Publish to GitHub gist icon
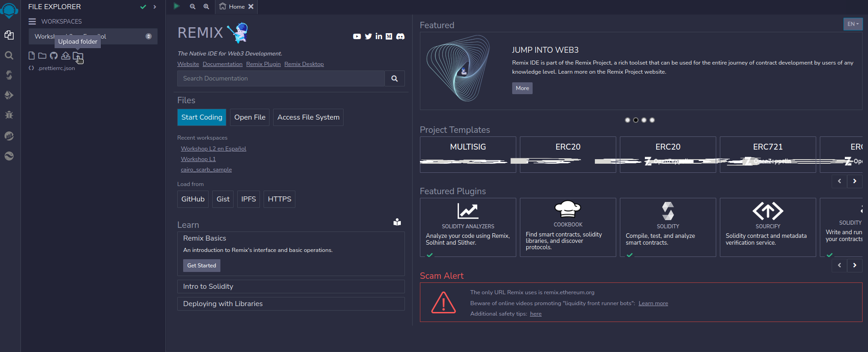The image size is (868, 352). [54, 55]
